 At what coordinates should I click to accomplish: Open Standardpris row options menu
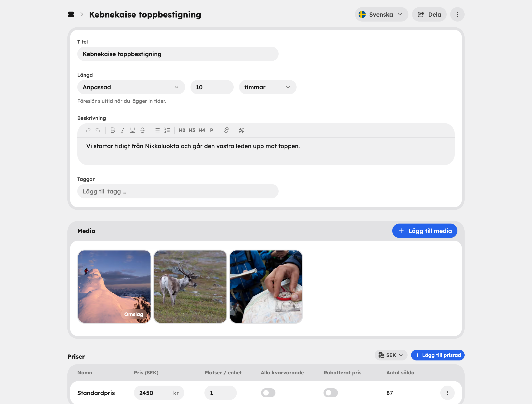tap(448, 393)
